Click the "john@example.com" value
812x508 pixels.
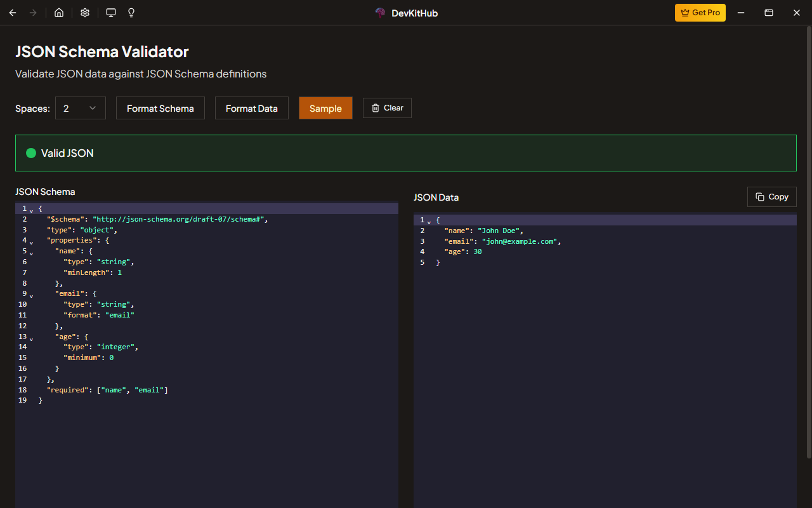tap(520, 241)
